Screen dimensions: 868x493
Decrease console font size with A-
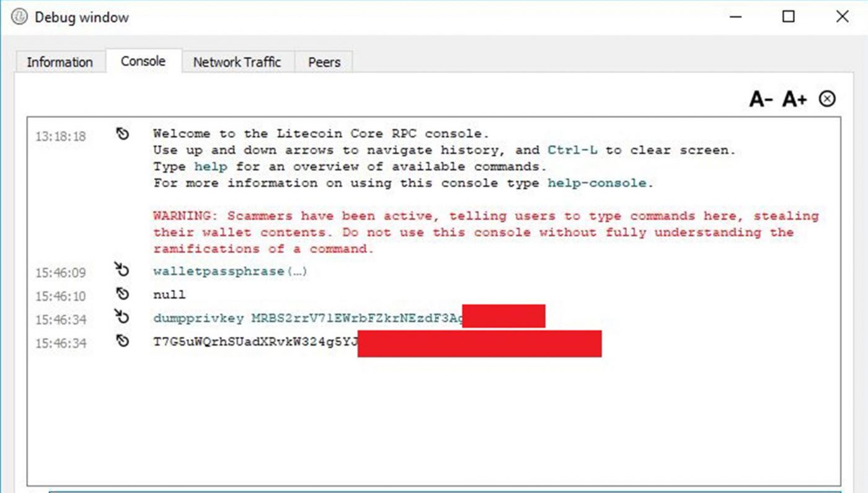tap(761, 99)
